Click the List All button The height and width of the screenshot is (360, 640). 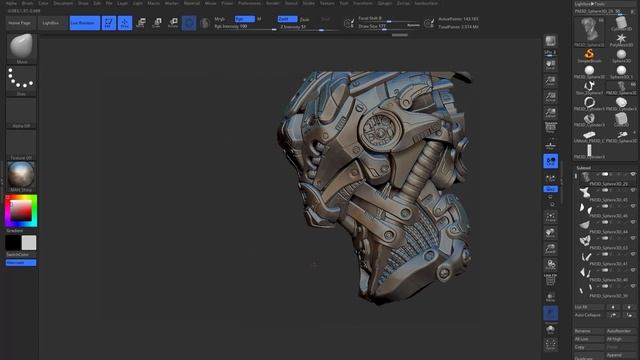coord(589,307)
